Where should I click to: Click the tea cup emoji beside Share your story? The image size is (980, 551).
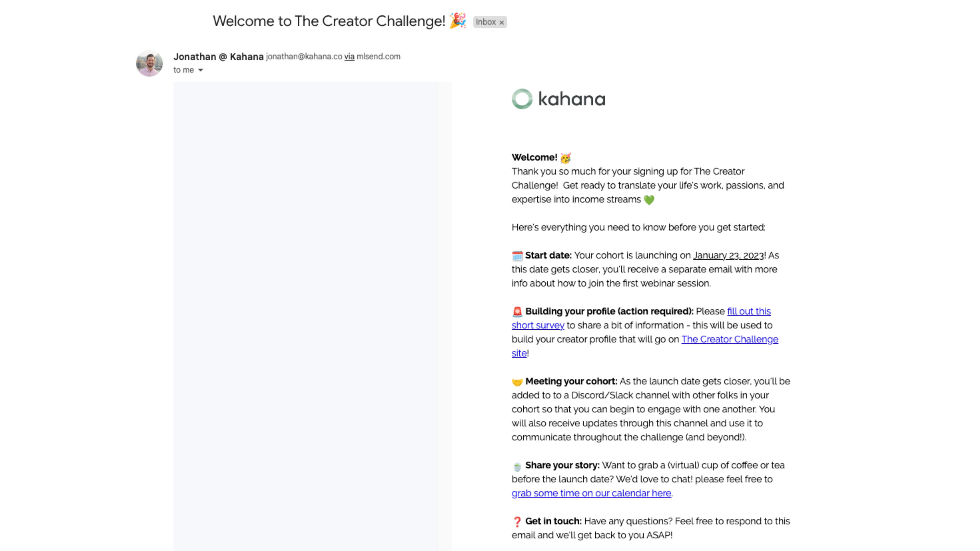pos(517,466)
